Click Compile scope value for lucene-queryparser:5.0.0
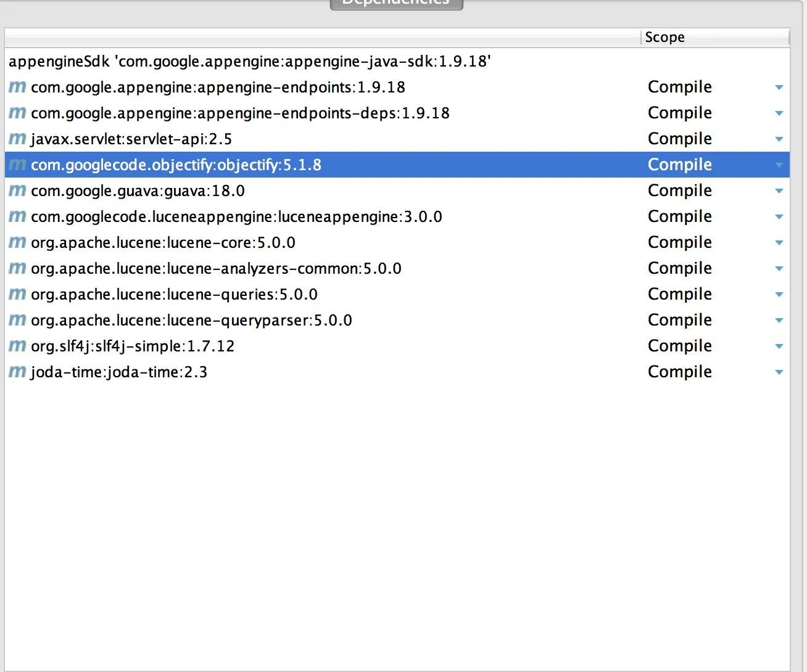 (x=680, y=320)
